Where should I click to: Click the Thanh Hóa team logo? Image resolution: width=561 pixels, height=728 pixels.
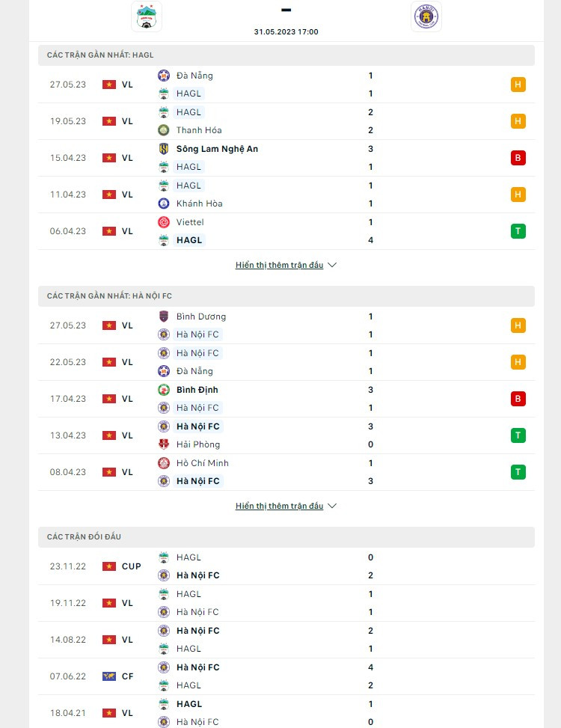(x=164, y=130)
